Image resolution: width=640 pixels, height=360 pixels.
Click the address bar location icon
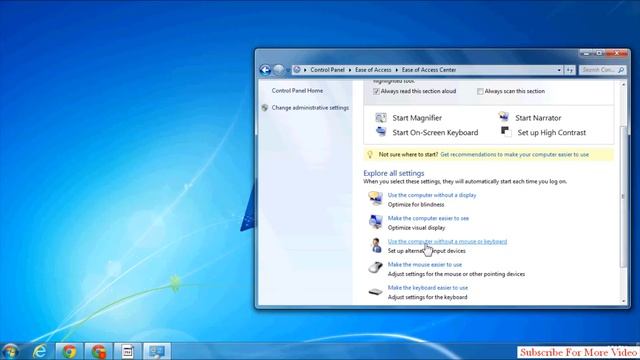coord(297,70)
